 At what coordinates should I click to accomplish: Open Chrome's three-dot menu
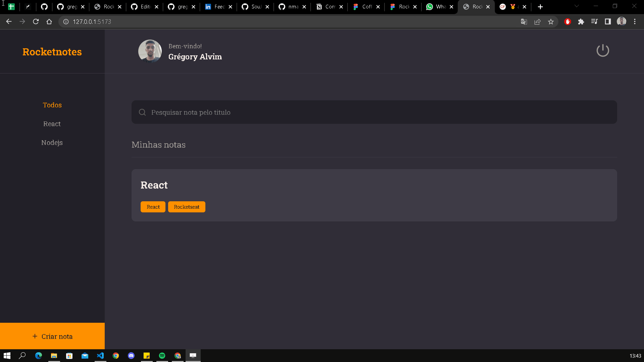click(x=635, y=21)
